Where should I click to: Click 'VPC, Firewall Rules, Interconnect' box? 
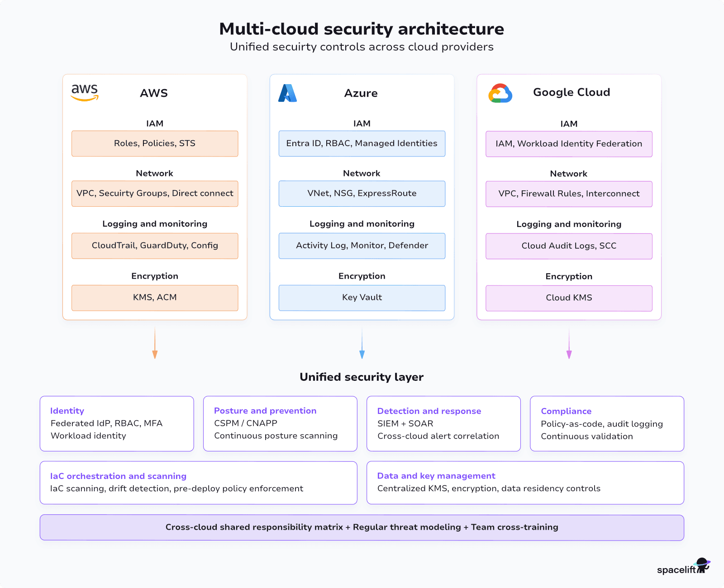pos(569,194)
